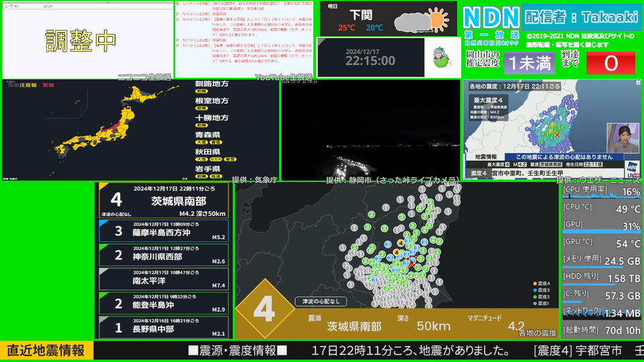Click the red X epicenter marker in Weathernews map
Image resolution: width=644 pixels, height=362 pixels.
(x=557, y=135)
